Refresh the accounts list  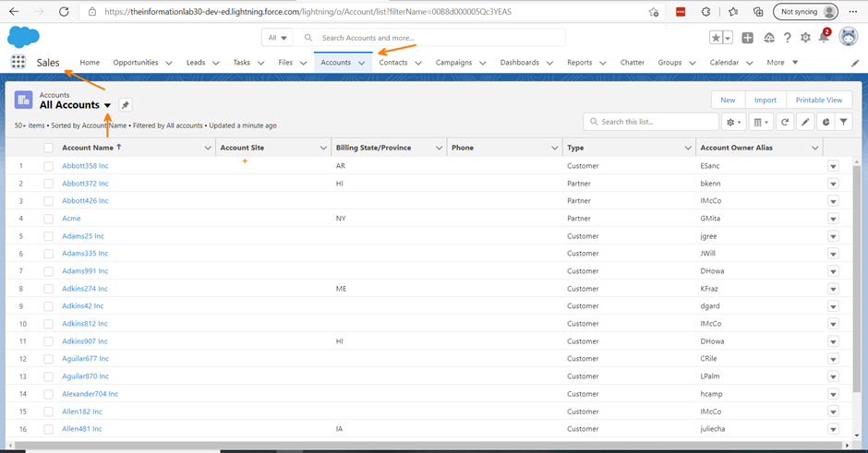pos(785,122)
